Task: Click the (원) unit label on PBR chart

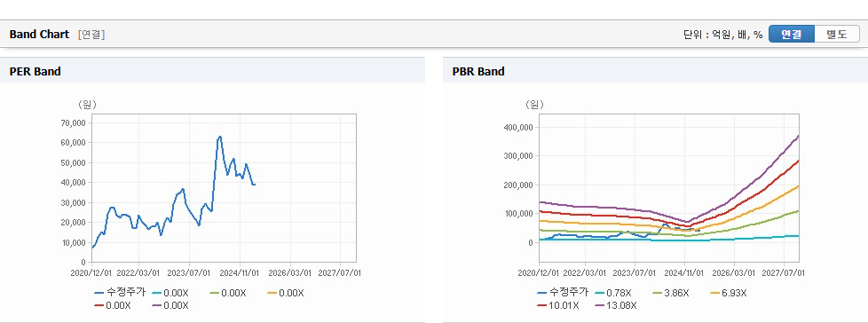Action: [x=534, y=104]
